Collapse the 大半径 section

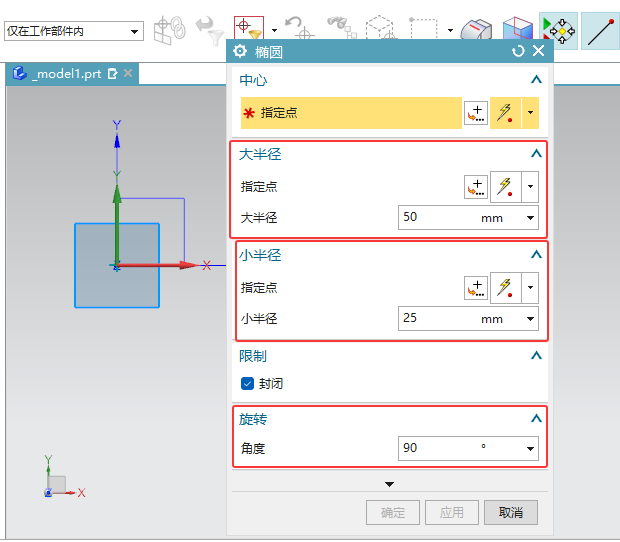(536, 154)
